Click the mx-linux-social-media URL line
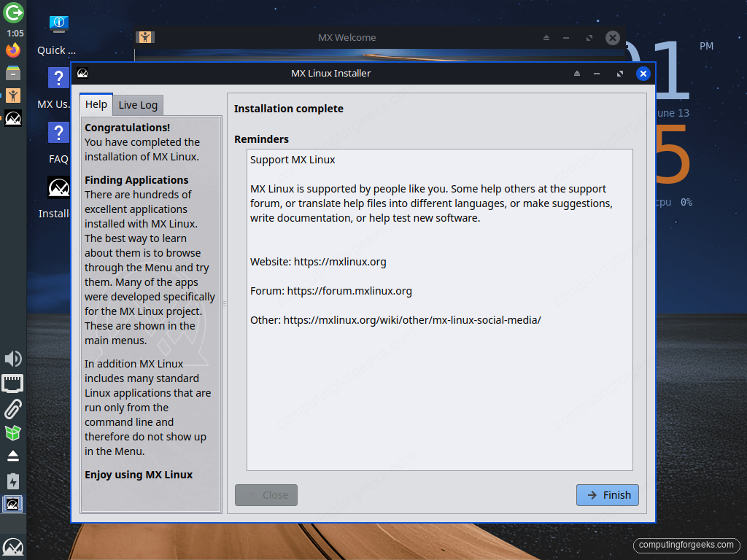Screen dimensions: 747x560 (395, 320)
